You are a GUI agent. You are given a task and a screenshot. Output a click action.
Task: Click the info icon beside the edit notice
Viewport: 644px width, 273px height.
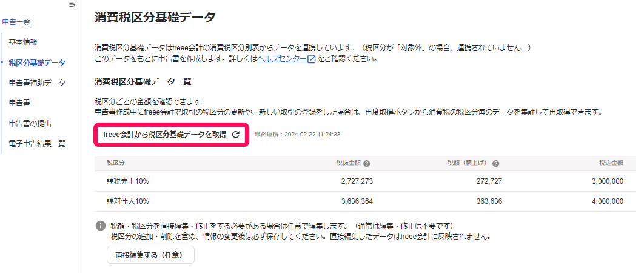click(100, 226)
